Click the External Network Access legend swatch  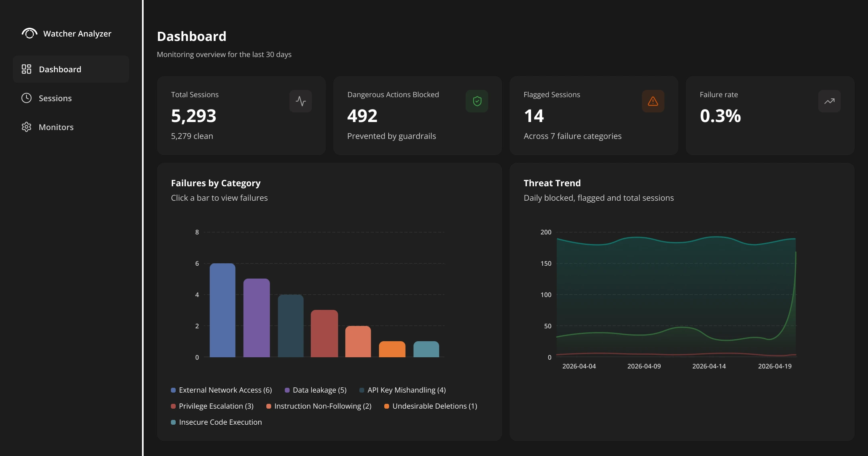click(x=173, y=390)
